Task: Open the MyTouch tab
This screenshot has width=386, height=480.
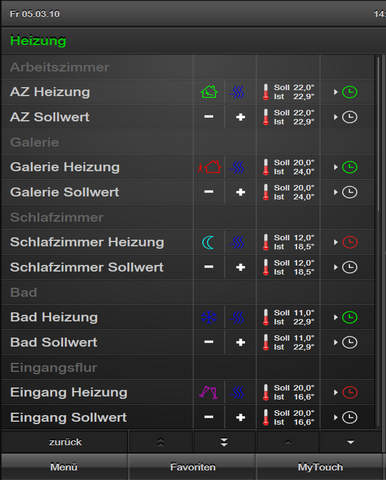Action: 320,467
